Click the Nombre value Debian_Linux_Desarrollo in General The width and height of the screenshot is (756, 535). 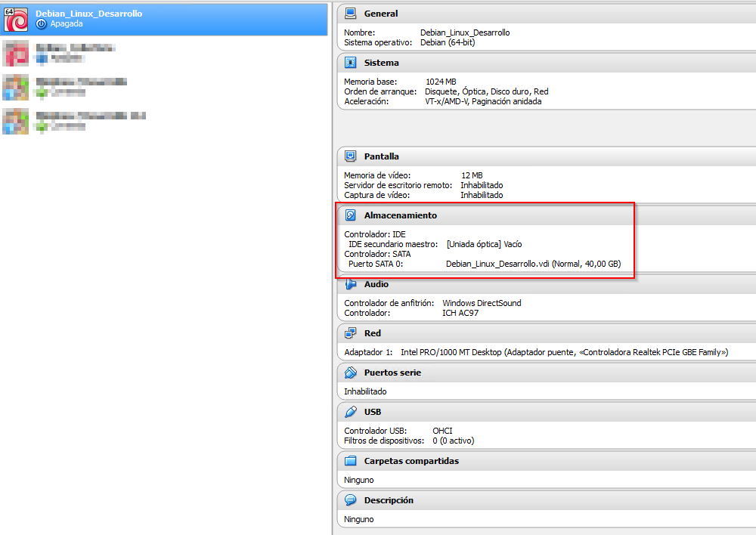tap(465, 32)
